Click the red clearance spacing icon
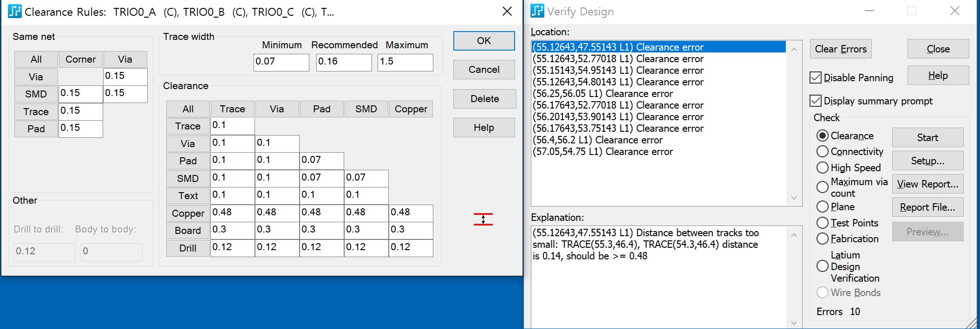Image resolution: width=980 pixels, height=329 pixels. coord(483,219)
